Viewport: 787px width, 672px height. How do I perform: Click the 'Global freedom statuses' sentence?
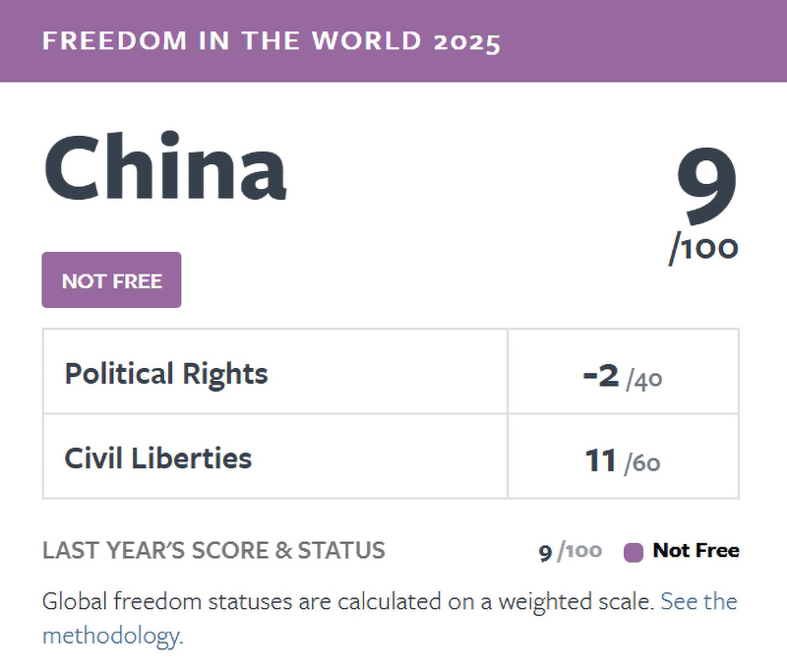click(348, 601)
